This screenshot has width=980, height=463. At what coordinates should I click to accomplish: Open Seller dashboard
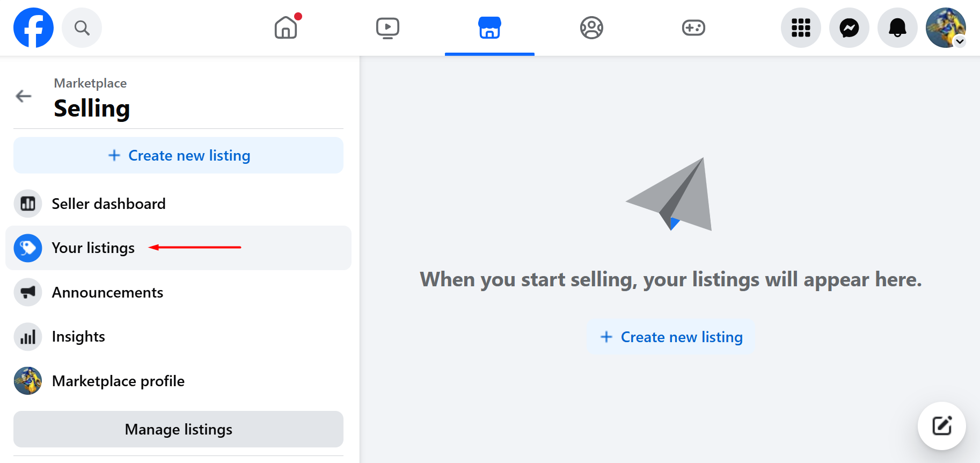point(108,204)
